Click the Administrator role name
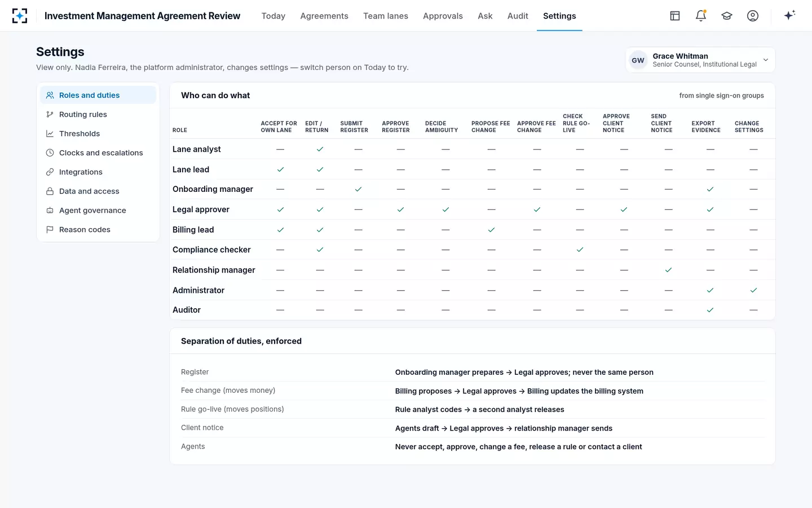Screen dimensions: 812x508 click(x=198, y=290)
